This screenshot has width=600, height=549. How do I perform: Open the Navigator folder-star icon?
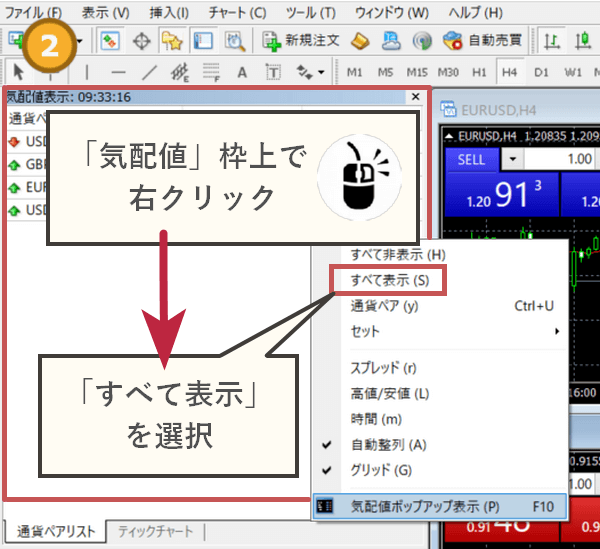tap(172, 40)
